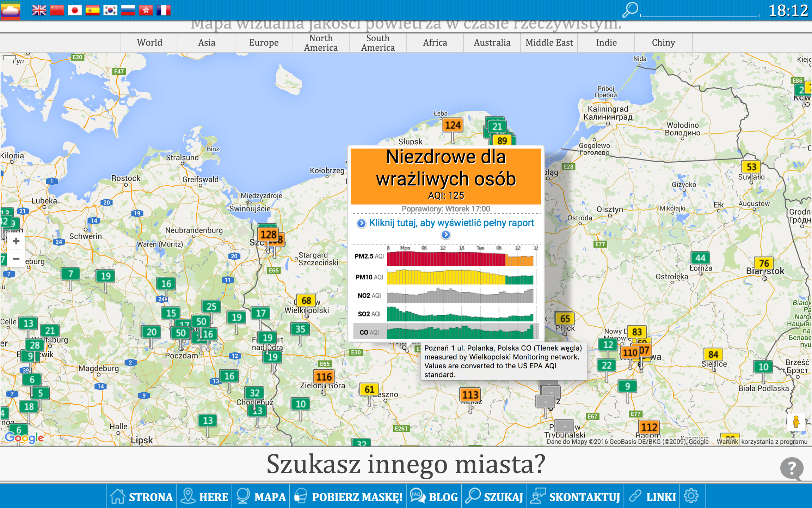812x508 pixels.
Task: Click the cloud logo in top corner
Action: 10,10
